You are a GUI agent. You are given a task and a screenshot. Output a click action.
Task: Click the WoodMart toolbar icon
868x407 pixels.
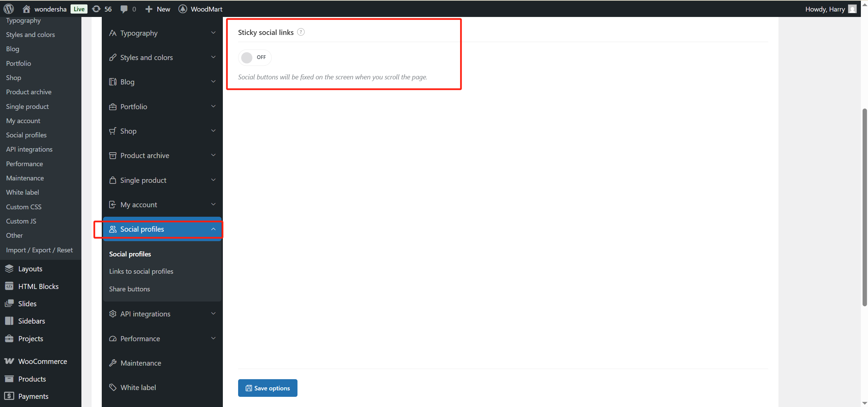coord(183,9)
